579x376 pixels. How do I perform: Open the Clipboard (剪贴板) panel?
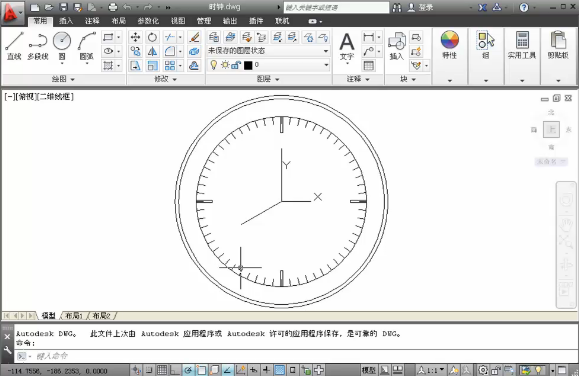558,46
